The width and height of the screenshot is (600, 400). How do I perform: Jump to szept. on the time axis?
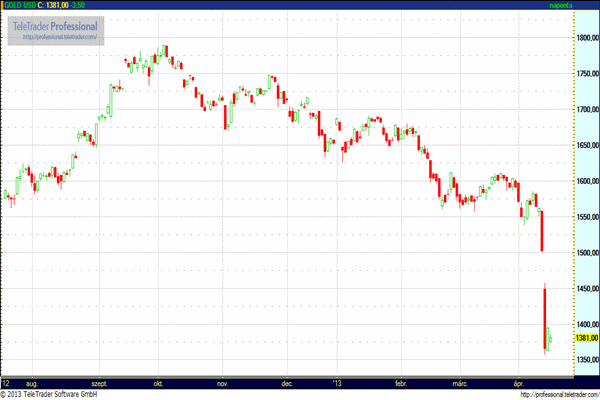99,382
